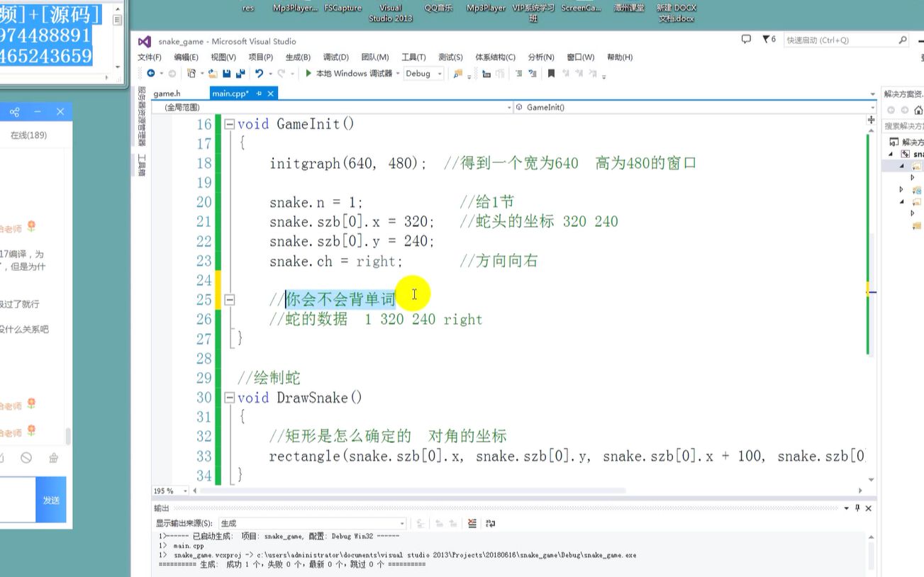The width and height of the screenshot is (924, 577).
Task: Open the document tab list dropdown arrow
Action: (873, 94)
